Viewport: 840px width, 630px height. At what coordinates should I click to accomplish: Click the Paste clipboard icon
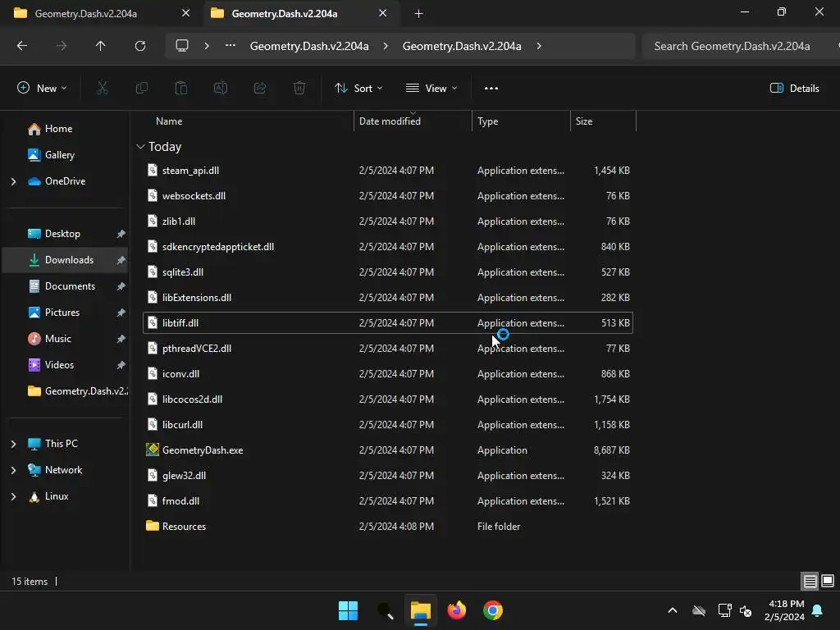[x=181, y=89]
